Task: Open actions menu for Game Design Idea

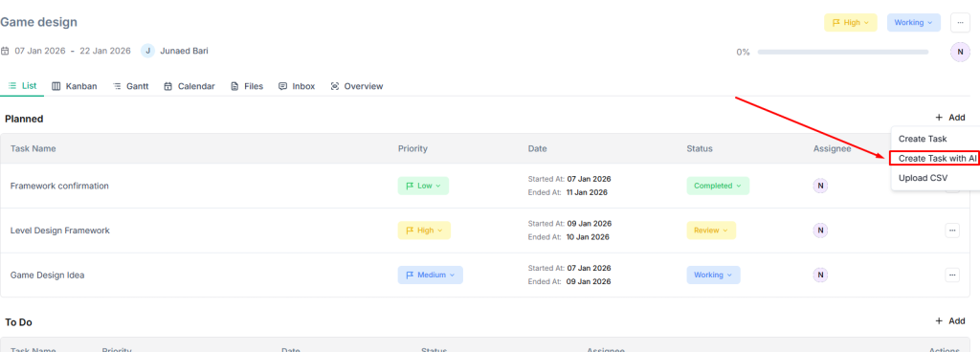Action: tap(952, 275)
